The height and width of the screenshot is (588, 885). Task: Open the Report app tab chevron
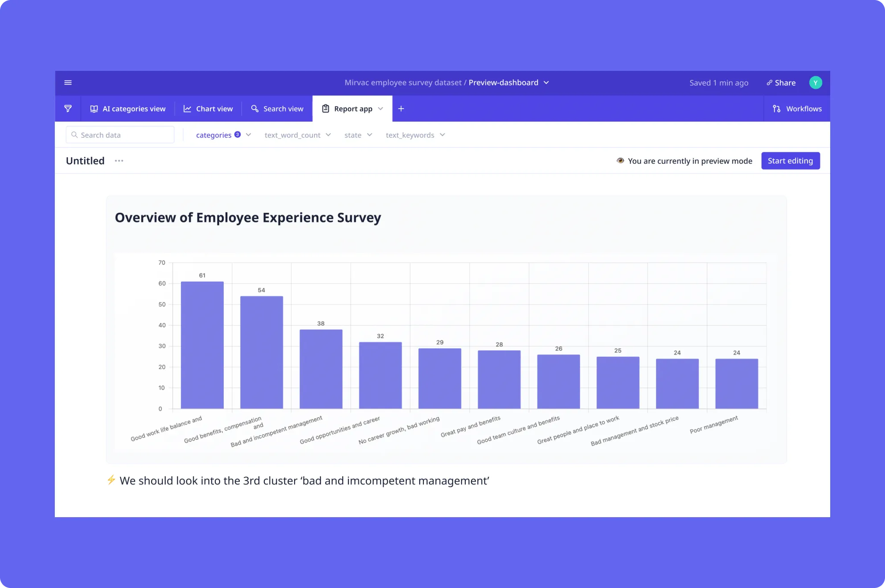coord(381,109)
